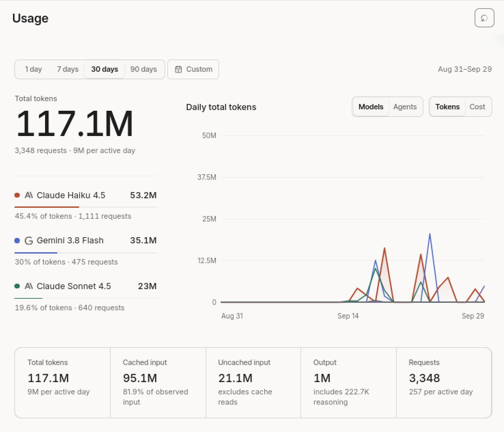504x432 pixels.
Task: Toggle chart breakdown to Models
Action: (371, 107)
